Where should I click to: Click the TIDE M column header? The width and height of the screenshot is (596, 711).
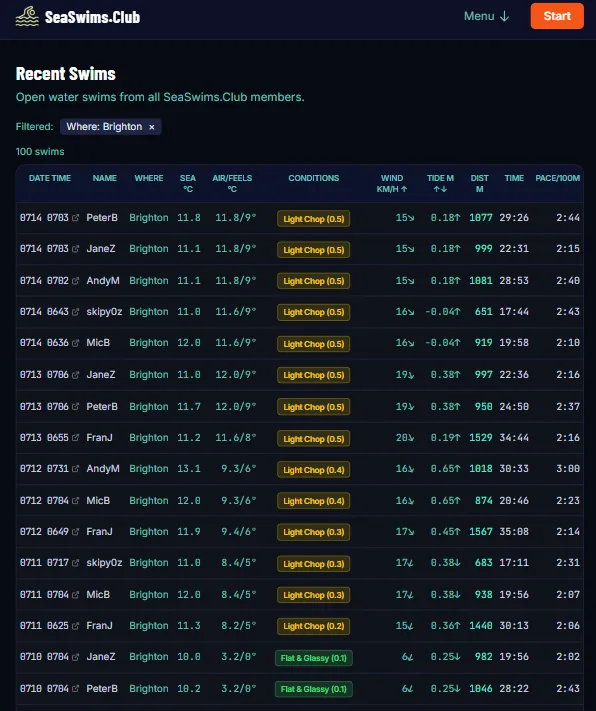[440, 183]
